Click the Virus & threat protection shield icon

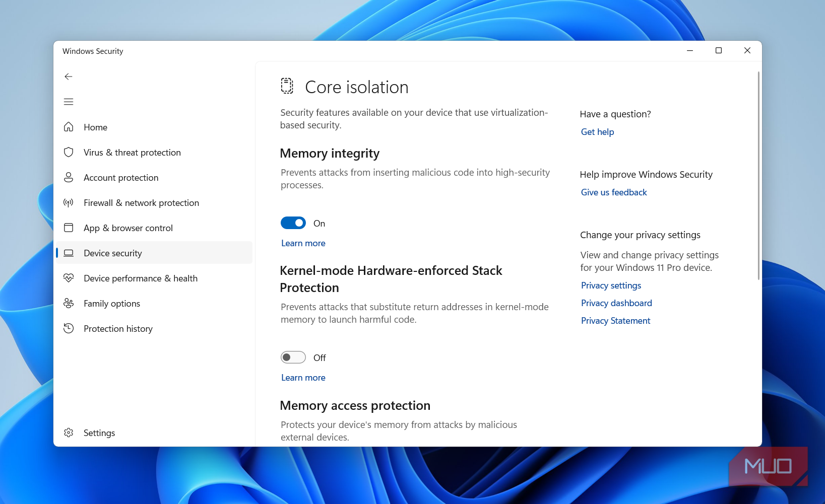coord(69,152)
